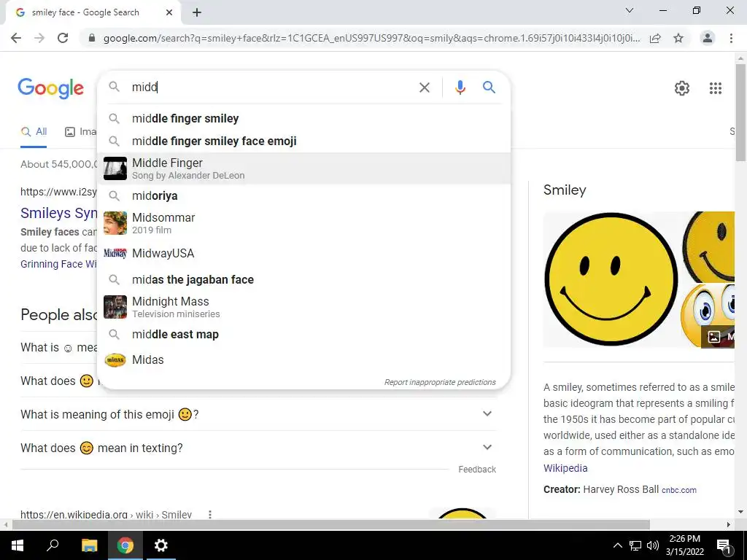The image size is (747, 560).
Task: Click volume speaker icon in tray
Action: click(653, 545)
